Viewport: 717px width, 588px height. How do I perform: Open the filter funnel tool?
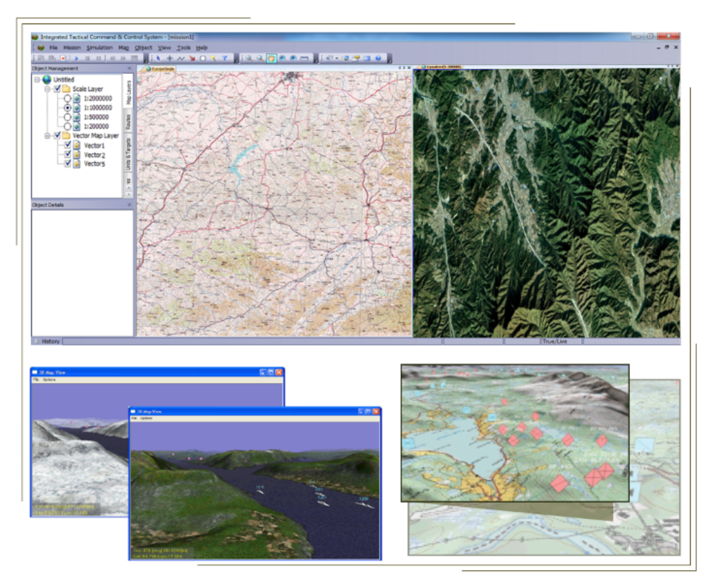coord(224,58)
